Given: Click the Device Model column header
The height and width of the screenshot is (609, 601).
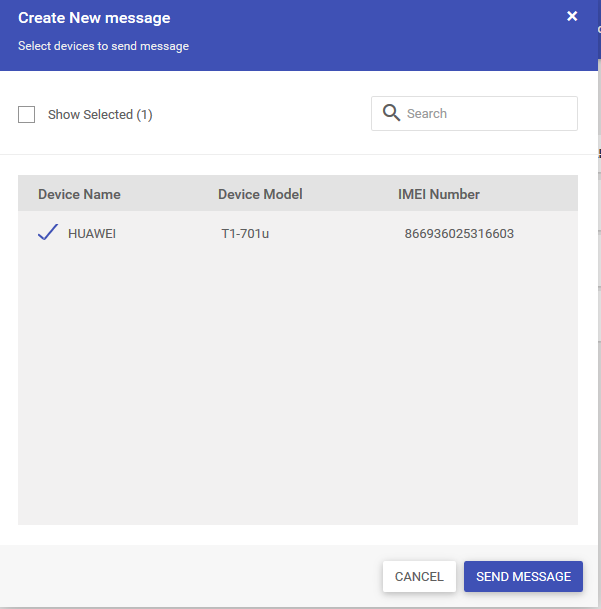Looking at the screenshot, I should (260, 194).
